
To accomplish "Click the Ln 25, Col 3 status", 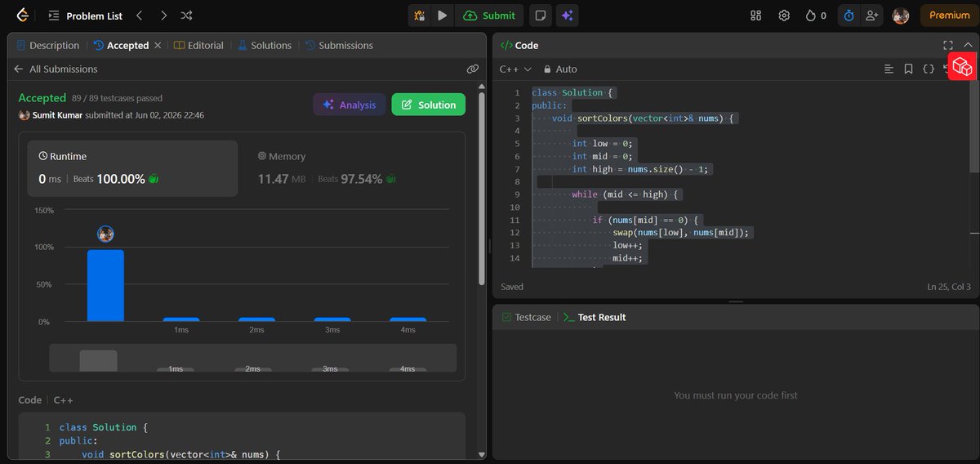I will point(949,287).
